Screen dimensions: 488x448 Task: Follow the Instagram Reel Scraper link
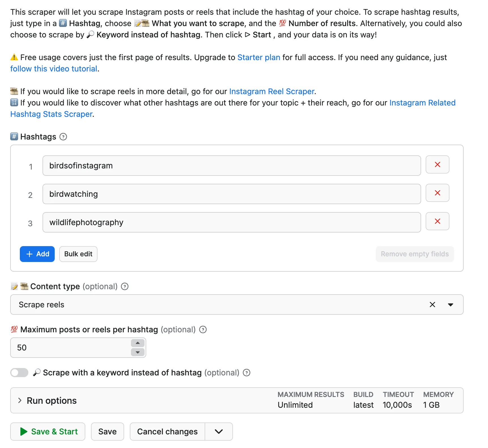click(x=271, y=91)
